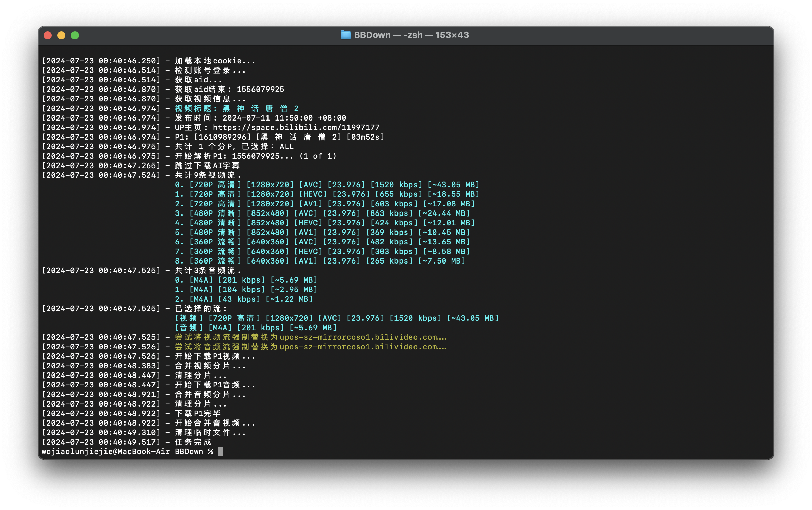Click the line 已选择的流:

201,308
